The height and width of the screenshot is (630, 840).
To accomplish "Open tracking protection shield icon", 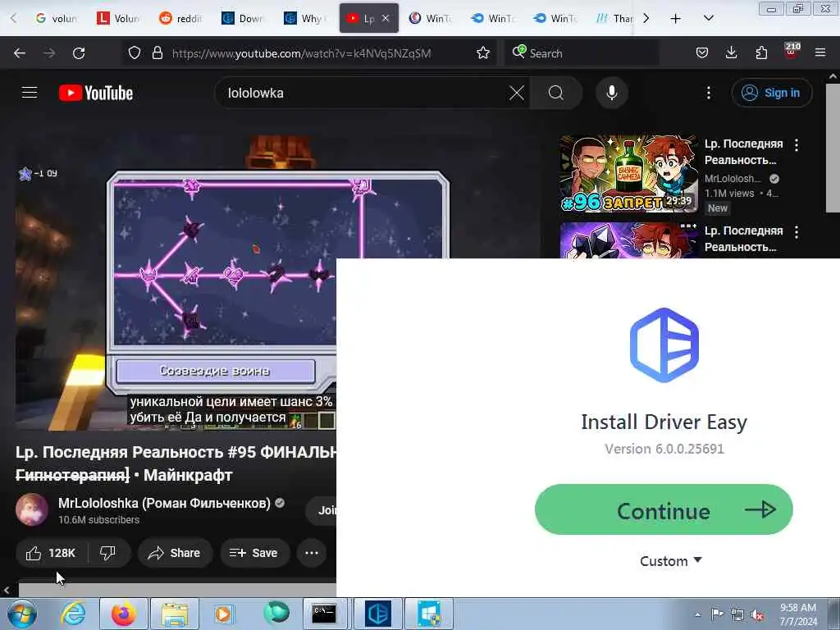I will 135,53.
